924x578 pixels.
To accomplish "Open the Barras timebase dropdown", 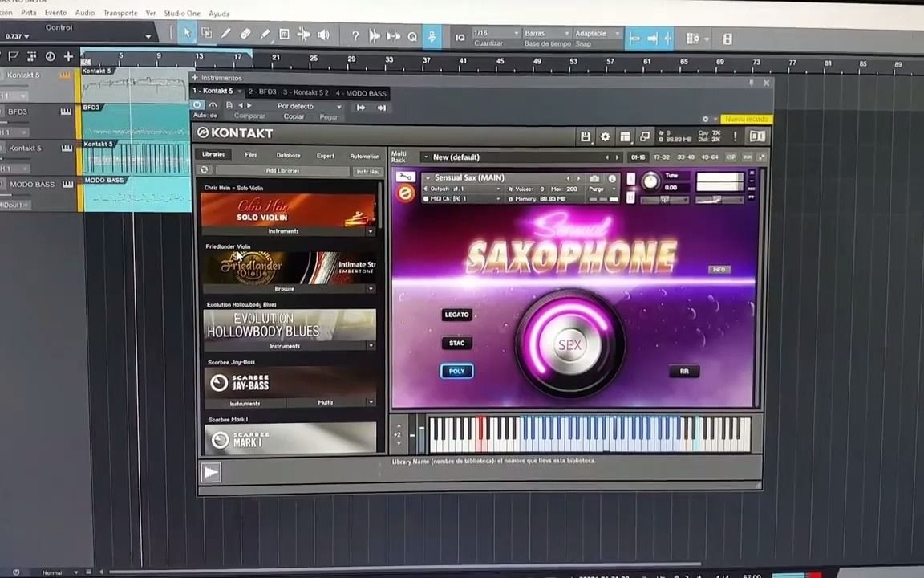I will coord(547,34).
